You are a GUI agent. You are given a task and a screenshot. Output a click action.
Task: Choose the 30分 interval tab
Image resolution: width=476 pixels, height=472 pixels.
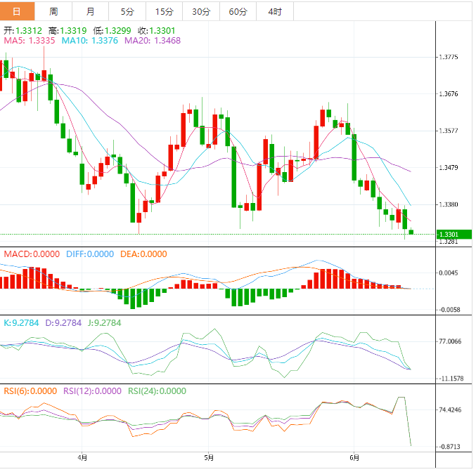pos(201,11)
